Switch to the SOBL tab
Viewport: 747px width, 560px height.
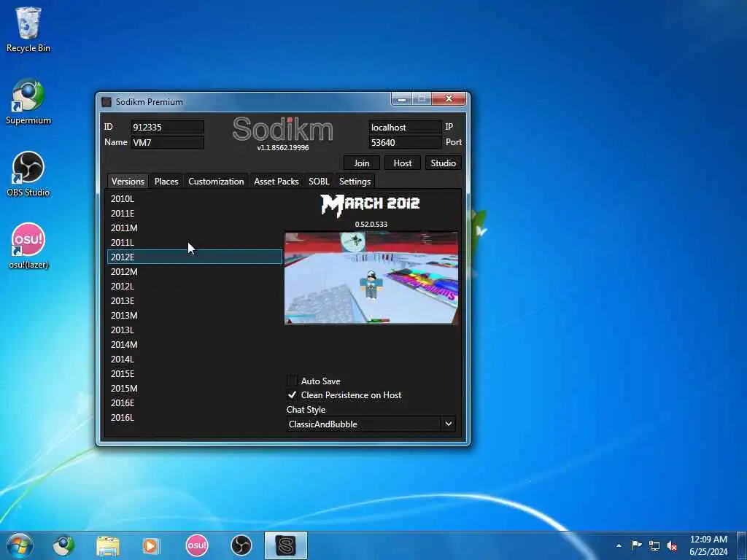319,182
